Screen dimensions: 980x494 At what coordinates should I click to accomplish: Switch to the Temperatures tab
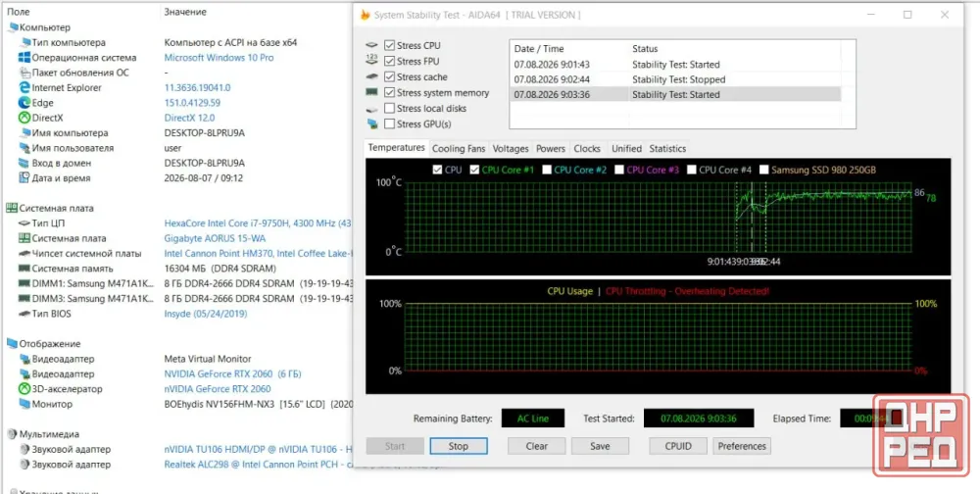[396, 148]
